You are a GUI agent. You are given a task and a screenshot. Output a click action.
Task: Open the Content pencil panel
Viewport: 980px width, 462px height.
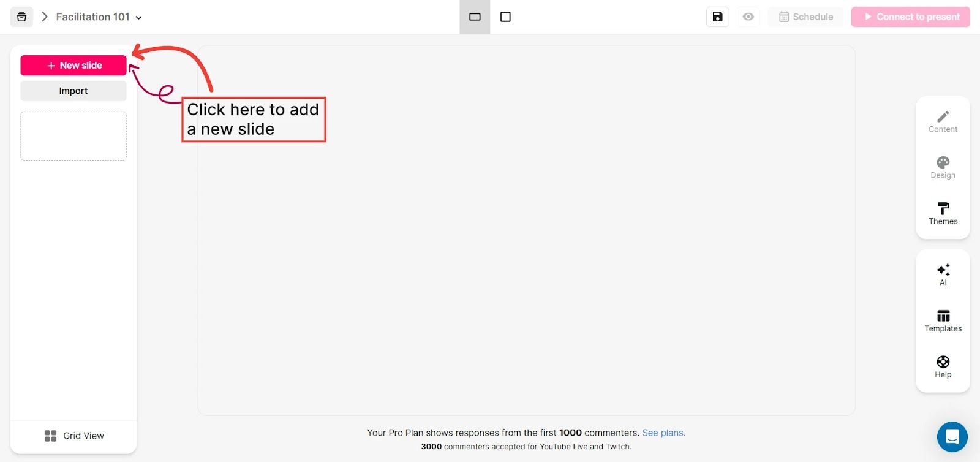(943, 121)
